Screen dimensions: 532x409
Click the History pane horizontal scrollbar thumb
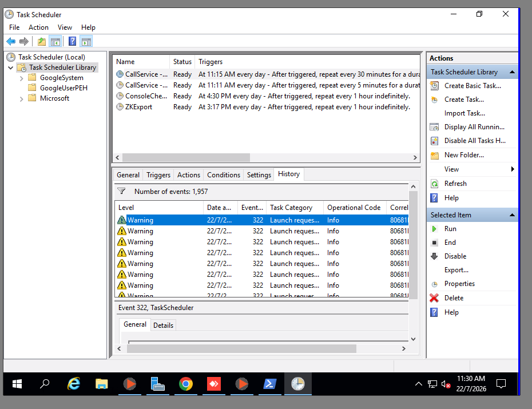coord(241,348)
